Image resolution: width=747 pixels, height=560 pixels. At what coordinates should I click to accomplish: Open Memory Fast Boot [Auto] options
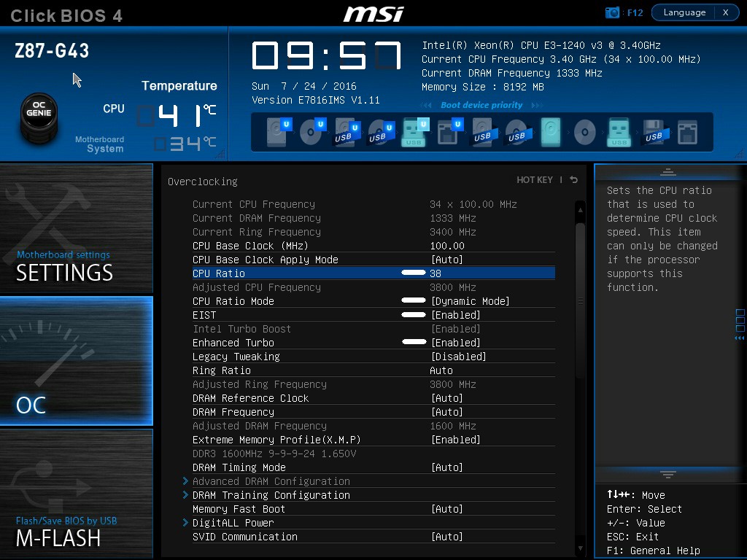[x=447, y=509]
